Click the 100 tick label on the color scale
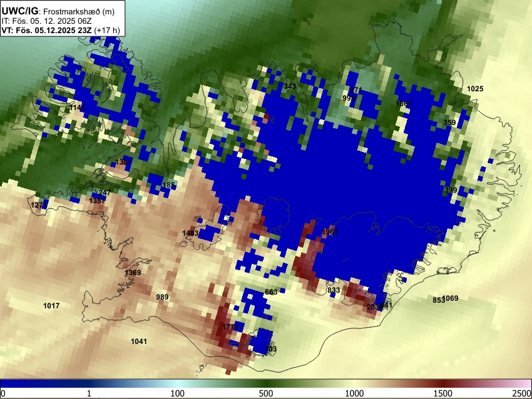 [x=177, y=393]
